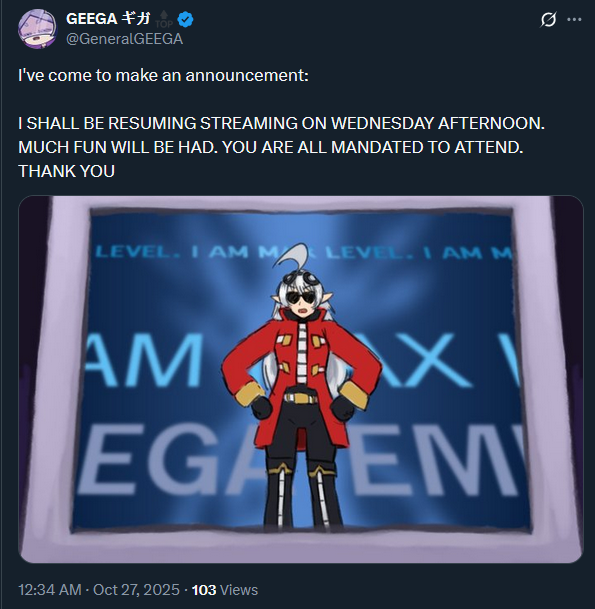Click the 'MUCH FUN WILL BE HAD' sentence

point(118,147)
